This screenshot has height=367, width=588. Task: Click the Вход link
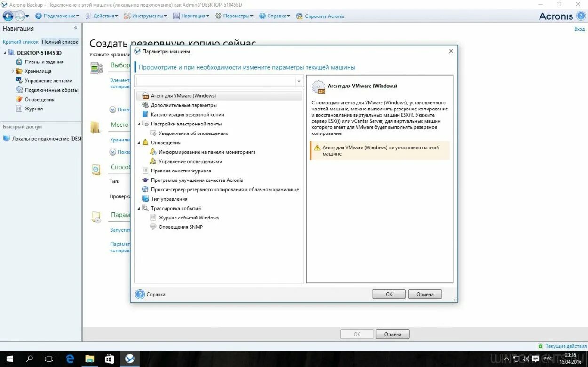click(x=580, y=29)
